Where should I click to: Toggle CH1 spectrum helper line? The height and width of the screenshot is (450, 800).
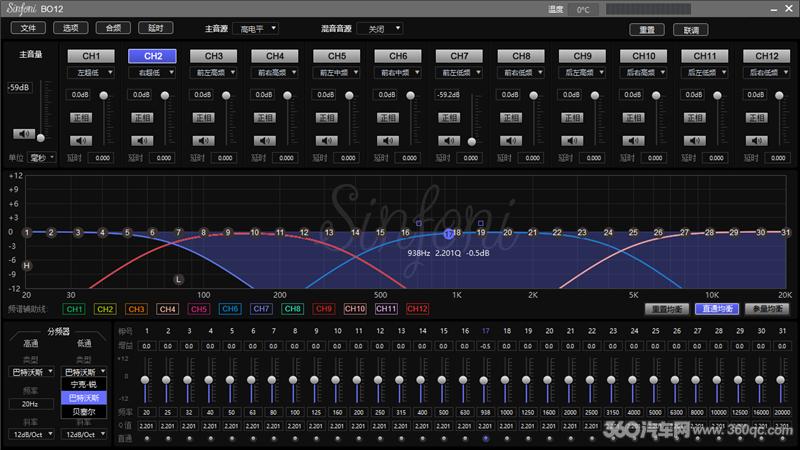click(x=74, y=309)
